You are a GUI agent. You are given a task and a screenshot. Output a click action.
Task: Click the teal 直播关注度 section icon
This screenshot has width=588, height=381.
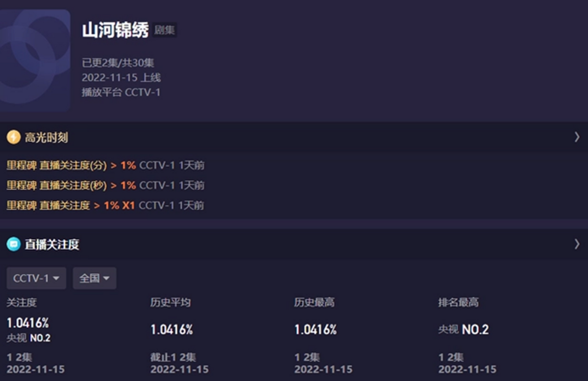coord(13,244)
